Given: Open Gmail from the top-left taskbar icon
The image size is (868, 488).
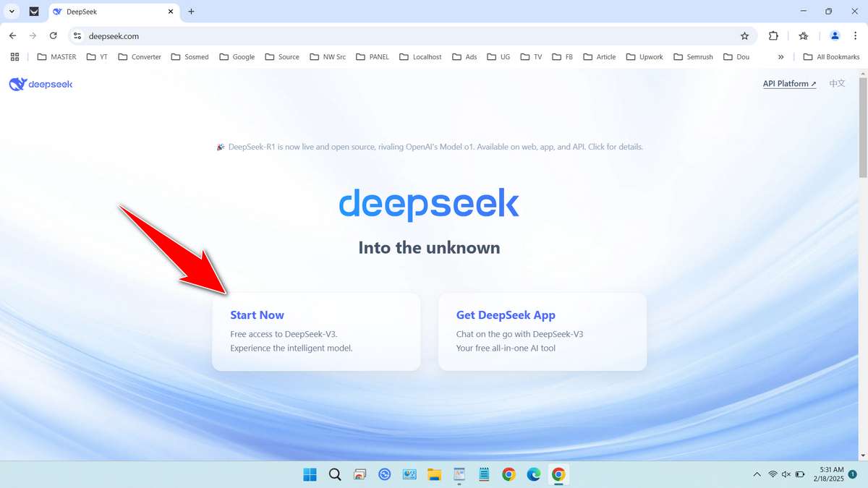Looking at the screenshot, I should [x=35, y=12].
